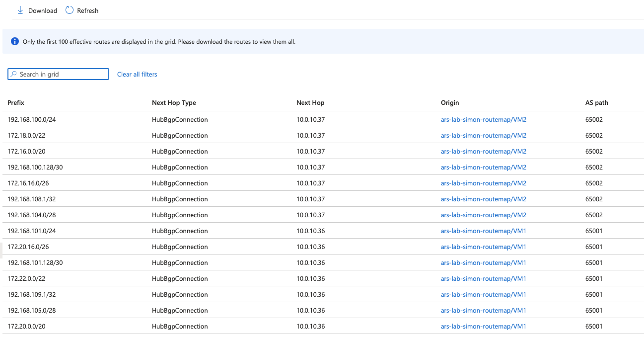Click the Download button label

(43, 10)
